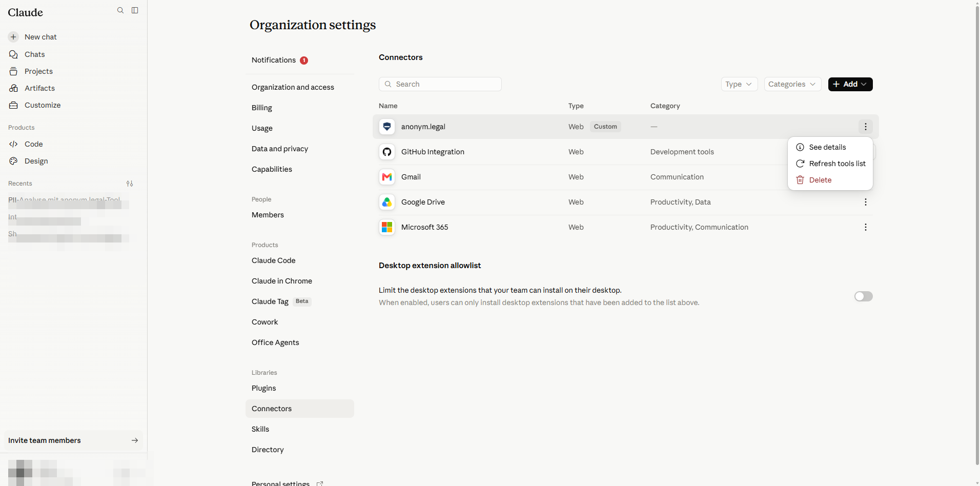Open the Members settings page

coord(300,215)
